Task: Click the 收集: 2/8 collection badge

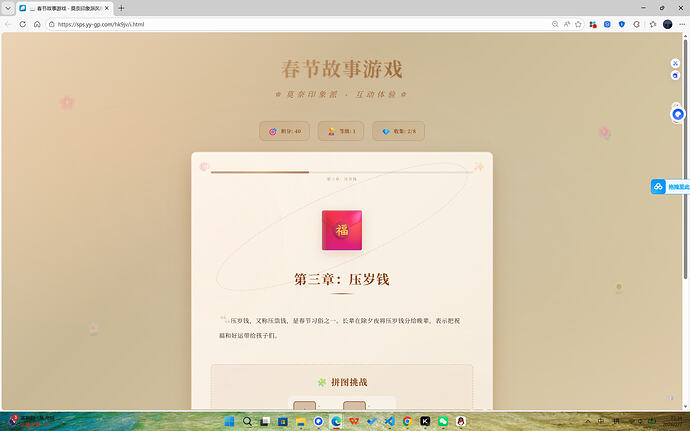Action: pos(398,131)
